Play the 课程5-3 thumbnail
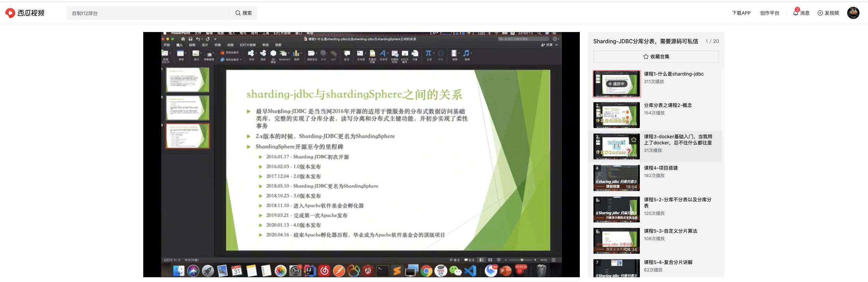The height and width of the screenshot is (282, 868). [617, 241]
